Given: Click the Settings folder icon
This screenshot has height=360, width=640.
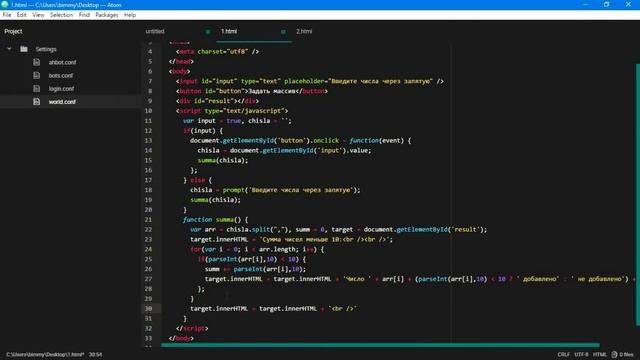Looking at the screenshot, I should (x=24, y=49).
